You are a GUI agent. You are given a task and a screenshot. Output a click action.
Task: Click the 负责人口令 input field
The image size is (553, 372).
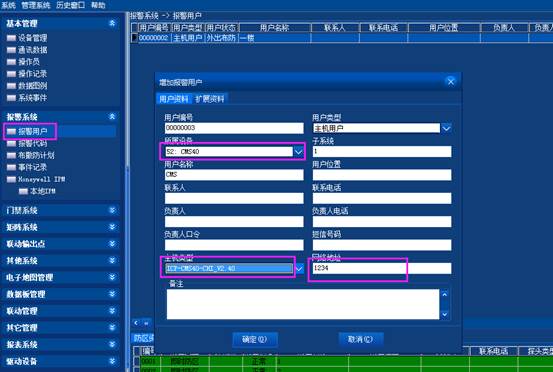pyautogui.click(x=234, y=245)
